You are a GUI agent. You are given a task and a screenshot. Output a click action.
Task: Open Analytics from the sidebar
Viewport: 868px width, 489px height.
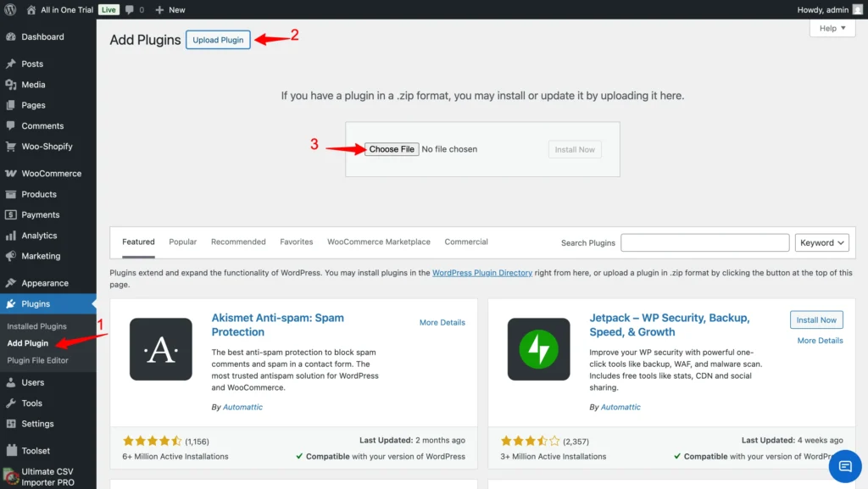(x=38, y=236)
